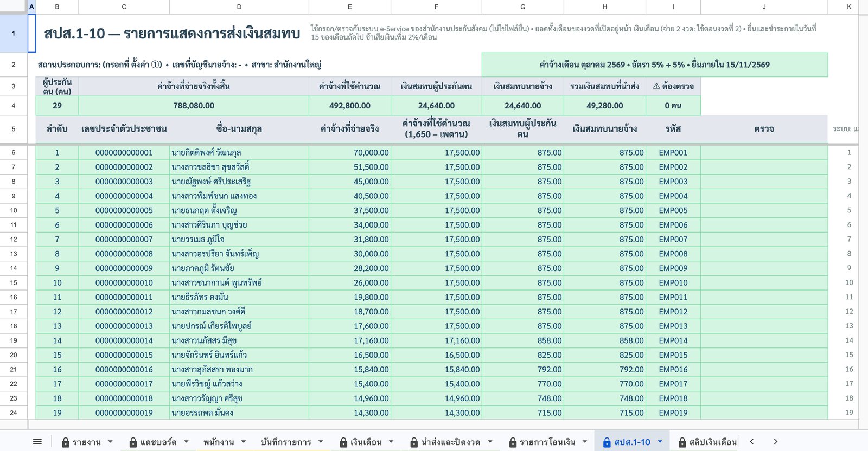The width and height of the screenshot is (868, 451).
Task: Select column H header
Action: (605, 7)
